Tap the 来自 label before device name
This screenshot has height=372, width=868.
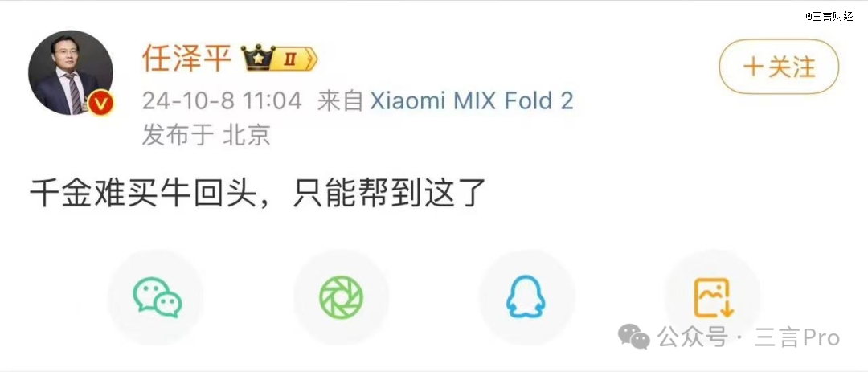tap(341, 101)
